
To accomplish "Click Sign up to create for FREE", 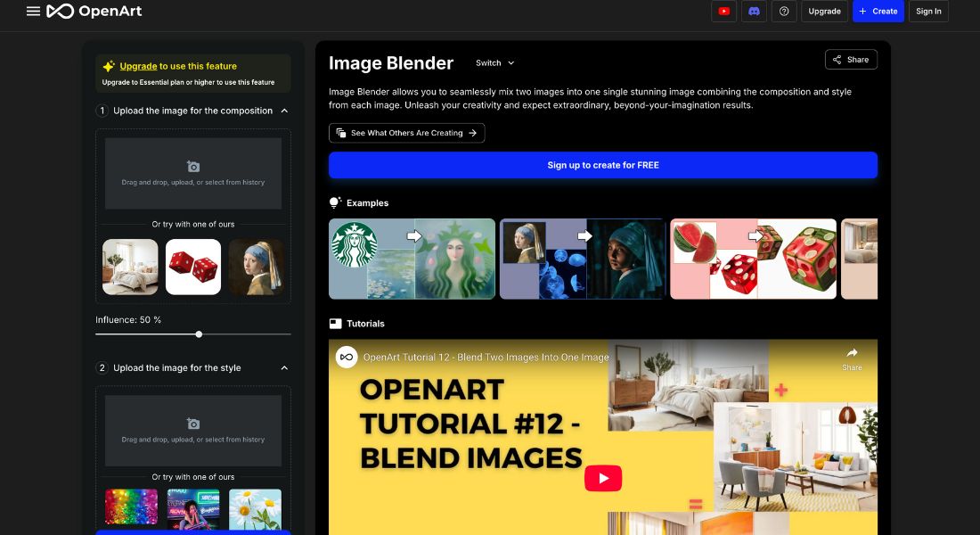I will [603, 165].
